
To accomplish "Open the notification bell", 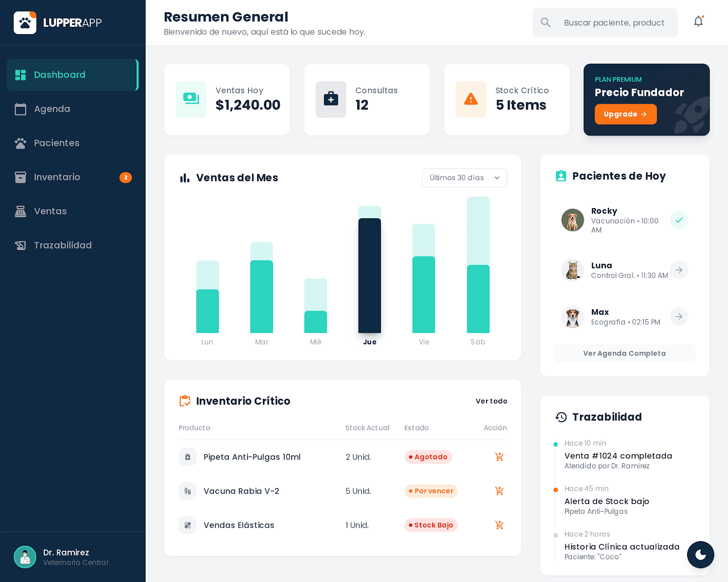I will point(698,21).
